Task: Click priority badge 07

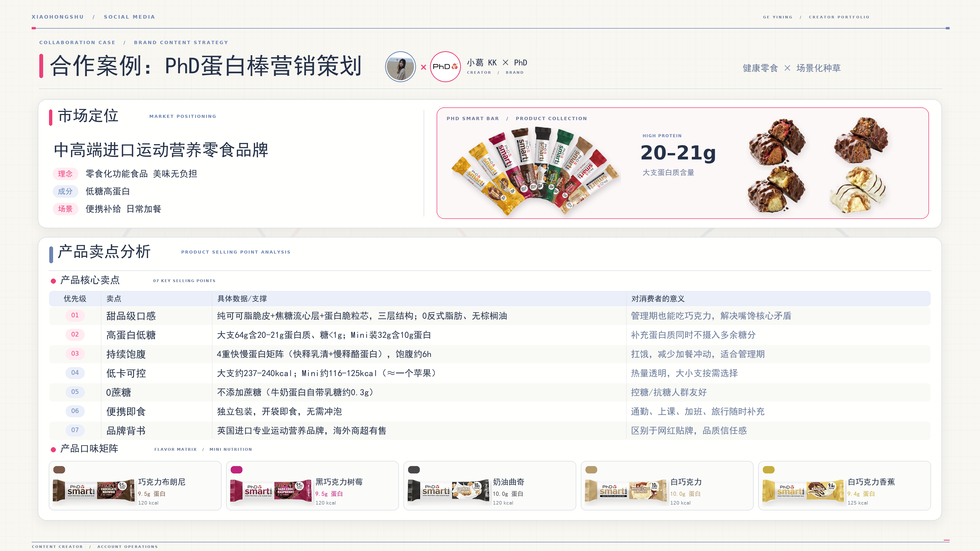Action: click(75, 430)
